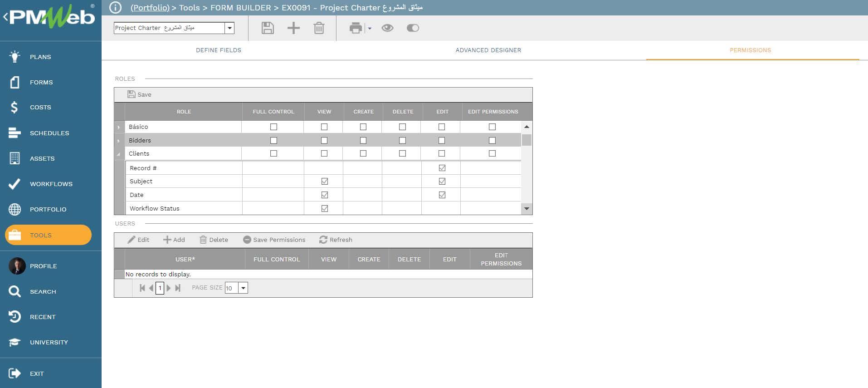Open Tools briefcase sidebar item
The width and height of the screenshot is (868, 388).
(x=48, y=235)
